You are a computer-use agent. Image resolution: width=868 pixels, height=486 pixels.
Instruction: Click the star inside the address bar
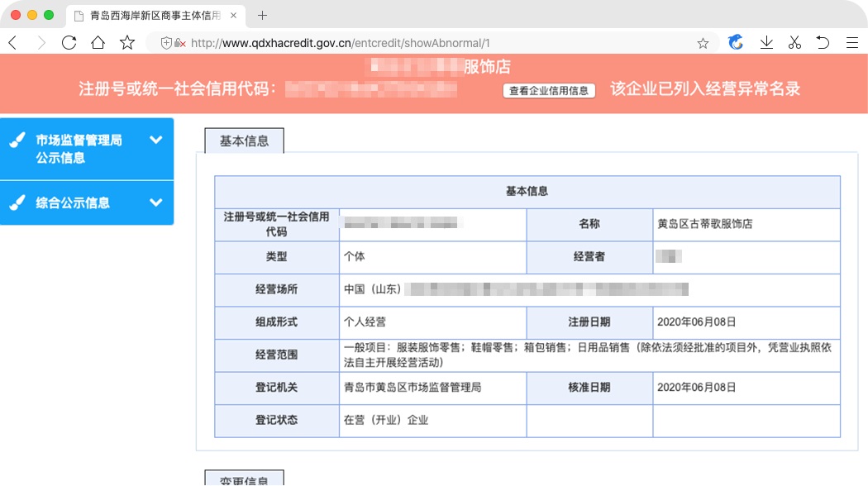click(x=703, y=43)
